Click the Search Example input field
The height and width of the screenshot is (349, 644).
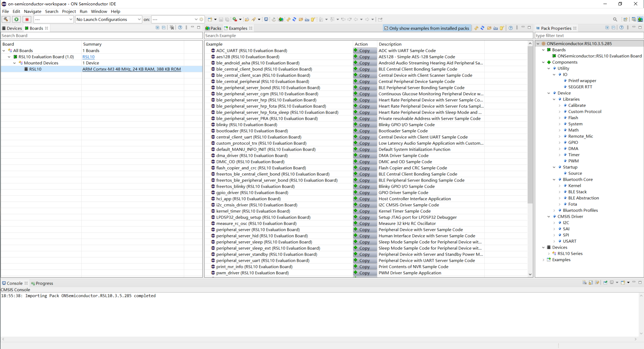pyautogui.click(x=369, y=36)
